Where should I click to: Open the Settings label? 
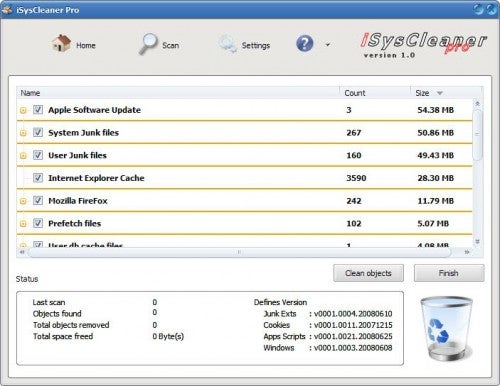pyautogui.click(x=256, y=45)
